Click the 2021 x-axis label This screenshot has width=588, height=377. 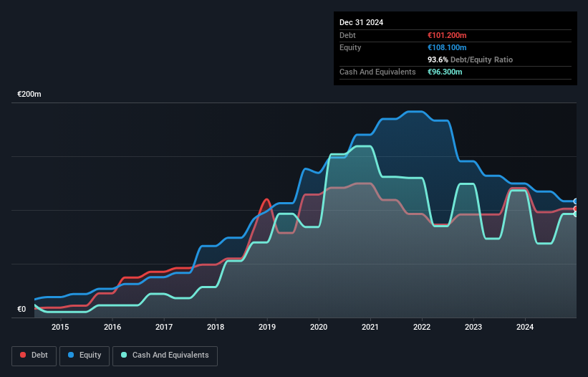point(370,327)
